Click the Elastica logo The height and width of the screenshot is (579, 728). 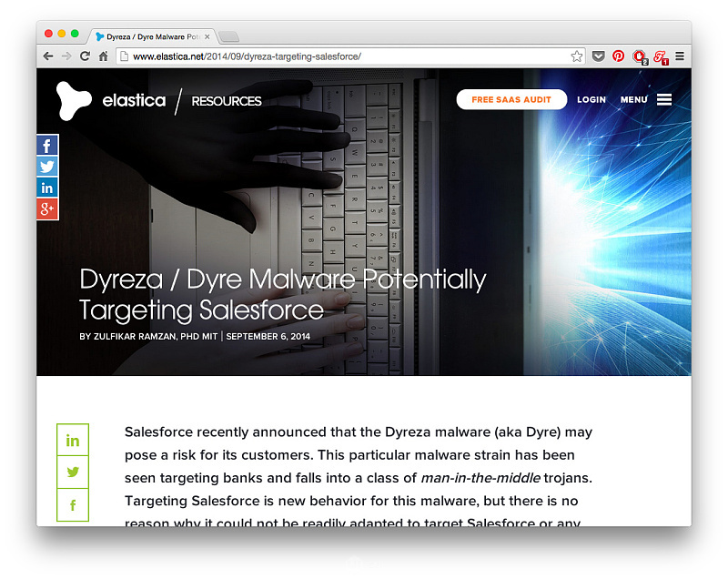[74, 101]
